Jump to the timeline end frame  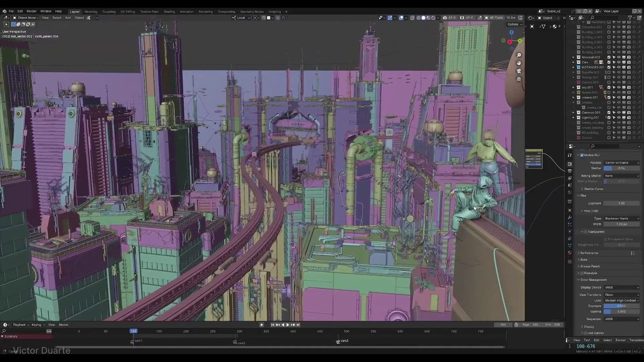point(298,325)
